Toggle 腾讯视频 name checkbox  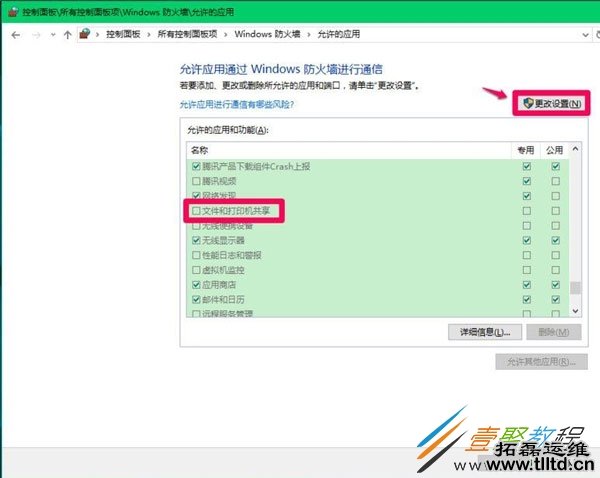click(196, 181)
